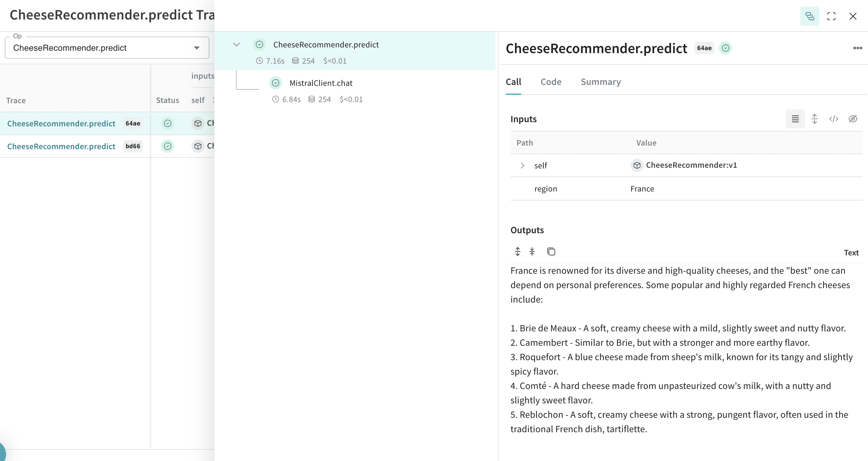The height and width of the screenshot is (461, 868).
Task: Click the France region value
Action: tap(642, 189)
